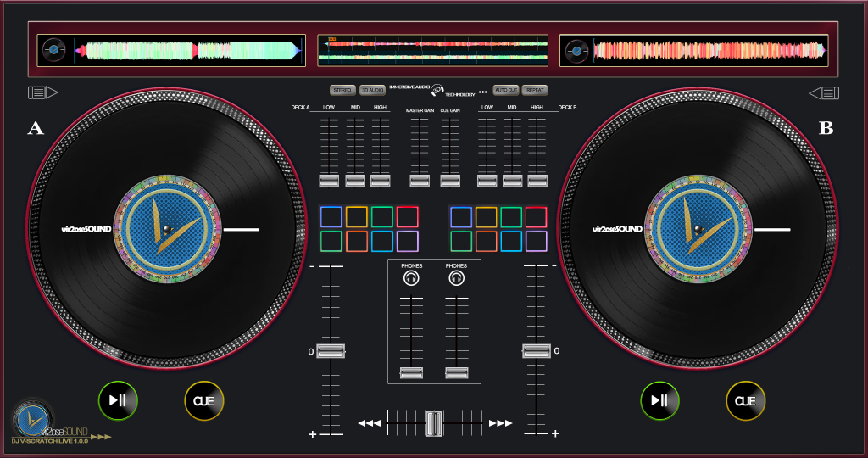Trigger the purple pad on Deck A
The width and height of the screenshot is (868, 458).
(408, 242)
